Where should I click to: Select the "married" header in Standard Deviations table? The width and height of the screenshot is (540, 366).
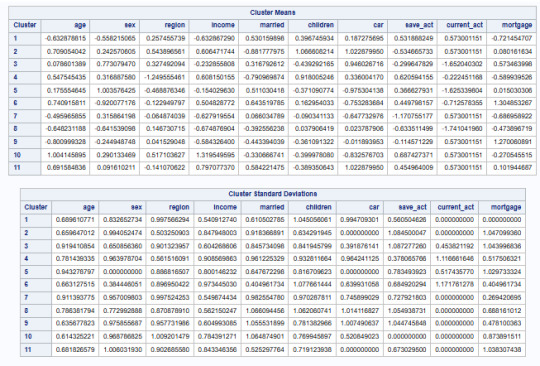point(272,207)
